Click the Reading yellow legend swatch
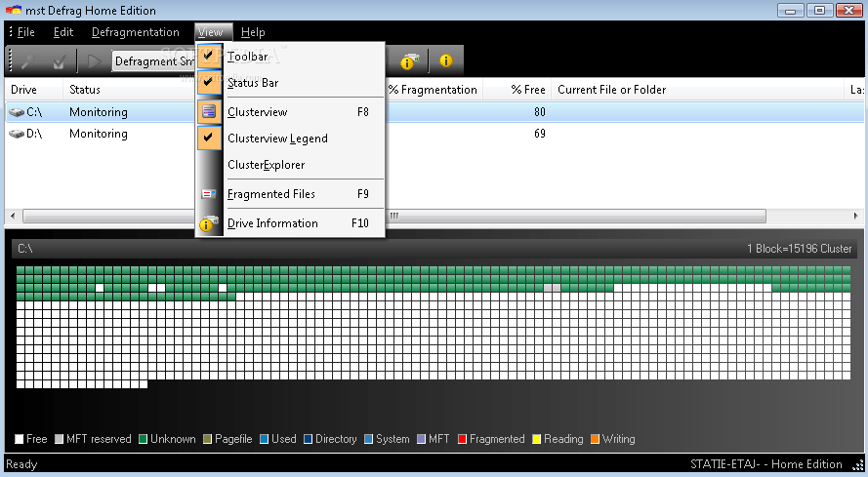The image size is (868, 477). [x=536, y=439]
